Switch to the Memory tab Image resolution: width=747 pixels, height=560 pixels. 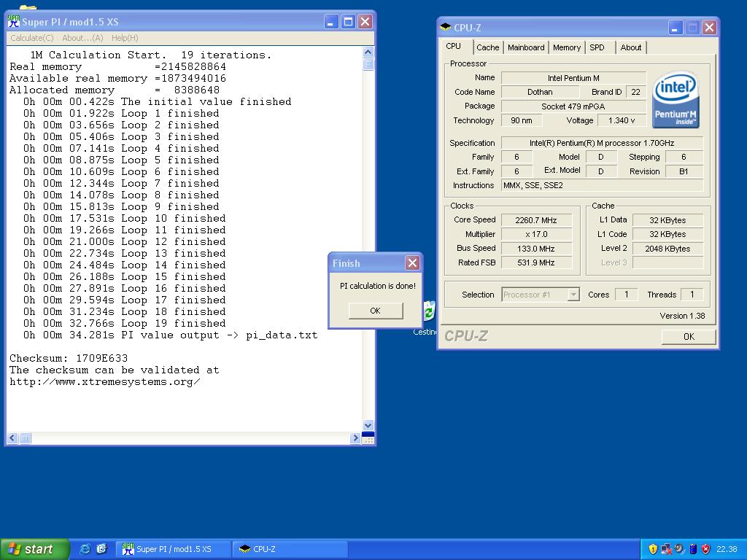click(566, 47)
